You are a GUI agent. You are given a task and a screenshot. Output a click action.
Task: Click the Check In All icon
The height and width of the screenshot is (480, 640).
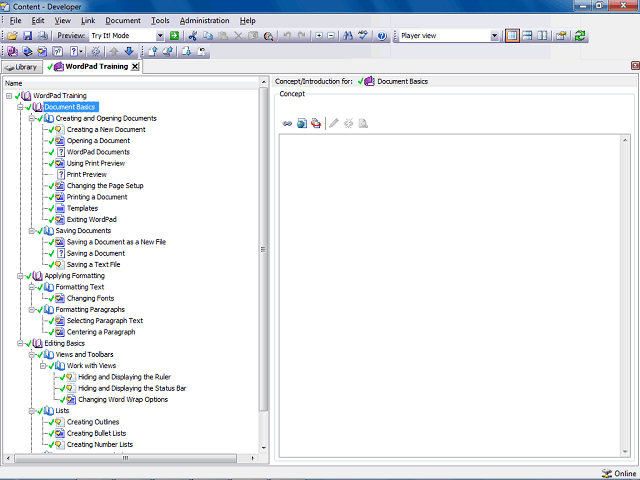tap(168, 51)
